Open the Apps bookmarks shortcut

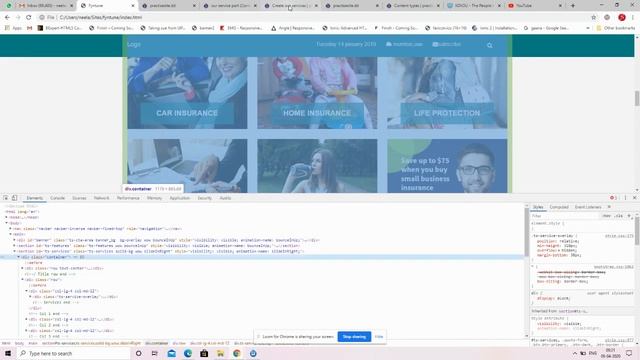tap(13, 28)
